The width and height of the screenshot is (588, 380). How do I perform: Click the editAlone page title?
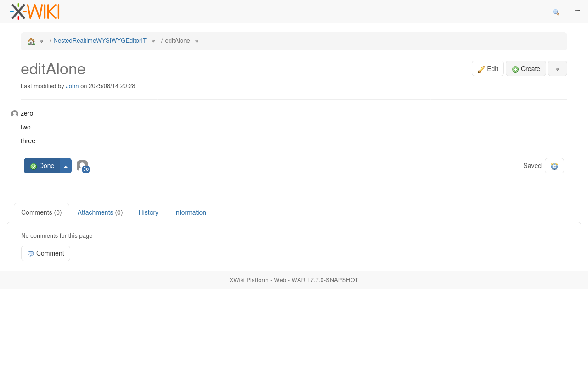tap(53, 69)
